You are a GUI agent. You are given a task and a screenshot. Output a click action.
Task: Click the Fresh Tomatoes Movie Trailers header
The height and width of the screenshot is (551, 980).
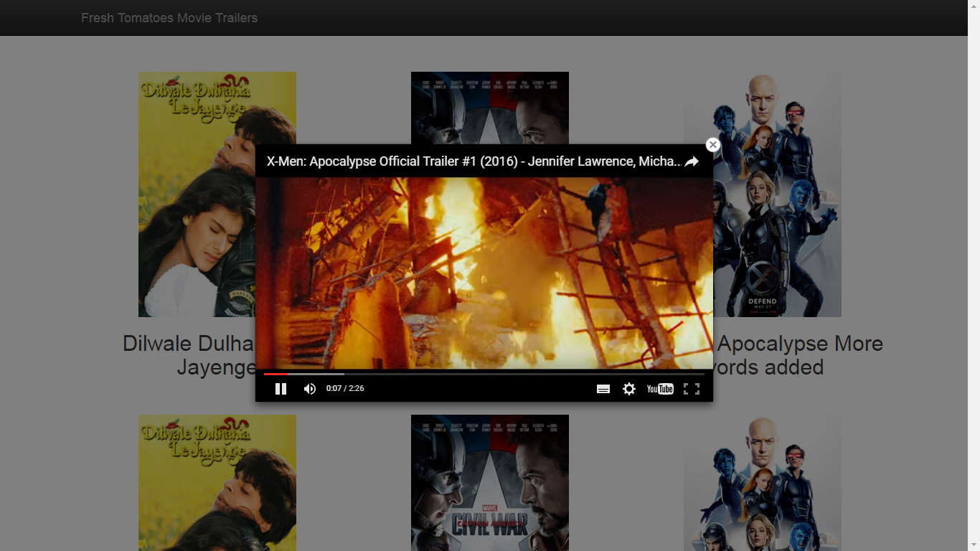tap(169, 17)
